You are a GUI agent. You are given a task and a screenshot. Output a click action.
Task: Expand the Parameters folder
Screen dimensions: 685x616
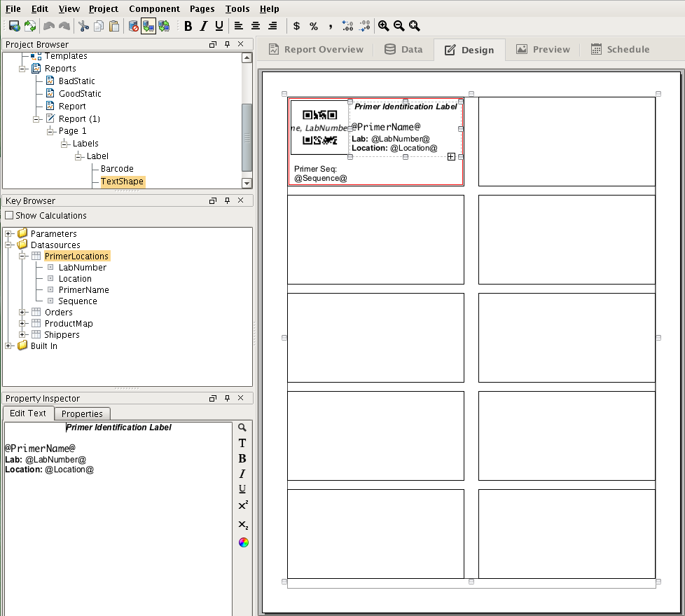(x=8, y=234)
